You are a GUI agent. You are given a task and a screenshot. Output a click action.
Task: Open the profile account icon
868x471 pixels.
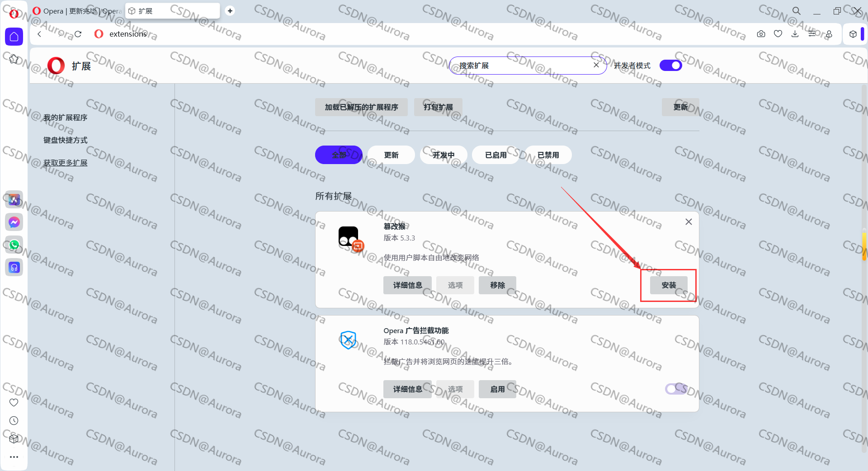(x=829, y=34)
